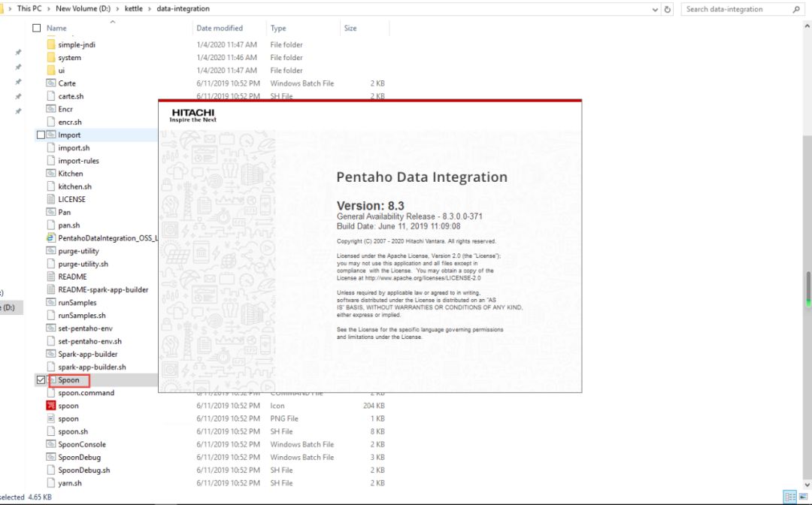Switch to details view in status bar
Screen dimensions: 812x505
tap(790, 497)
